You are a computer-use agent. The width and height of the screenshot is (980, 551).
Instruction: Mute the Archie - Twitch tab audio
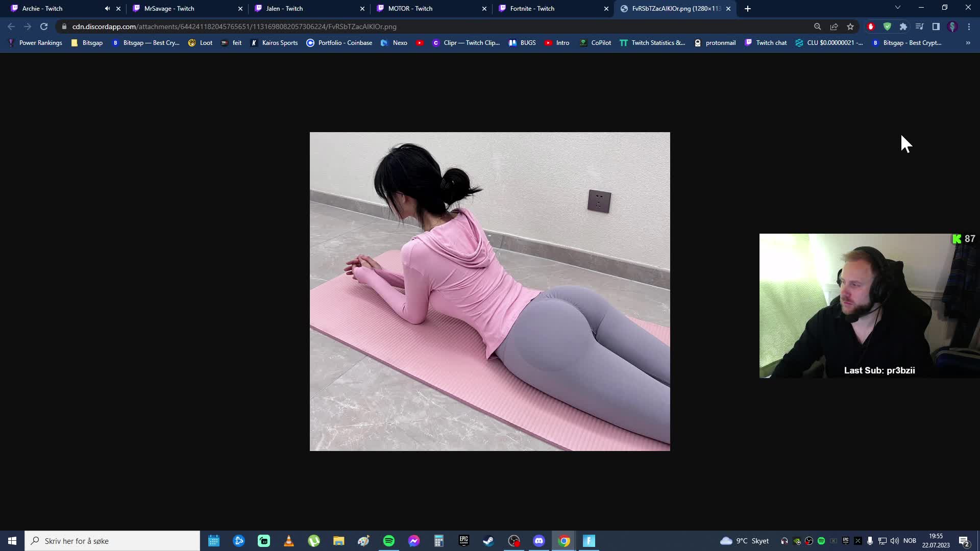pos(107,9)
